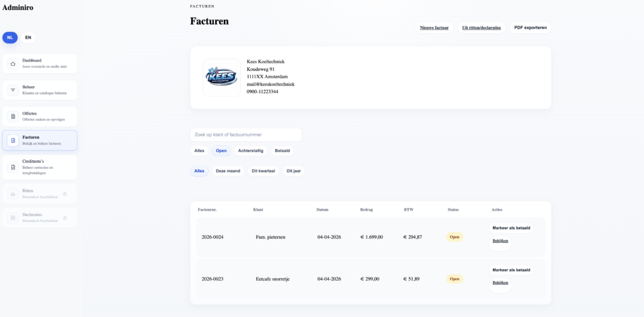View invoice 2026-0023 via Bekijken
This screenshot has width=644, height=317.
(x=500, y=283)
